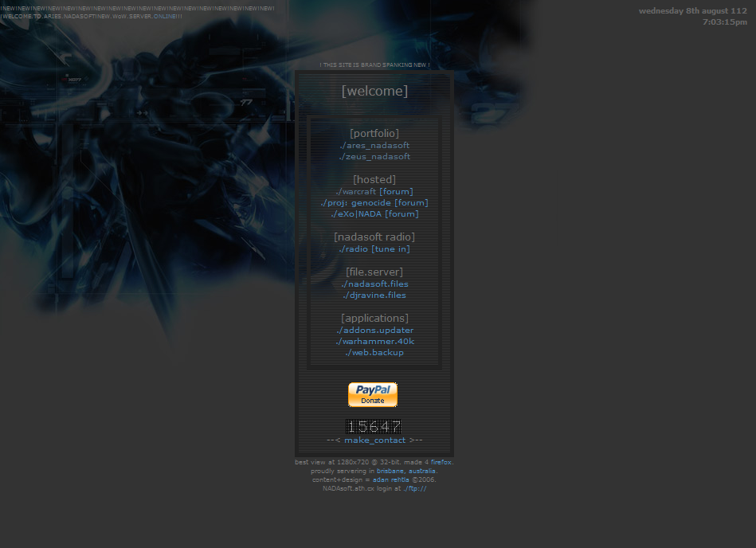Open the eXo|NADA forum link
This screenshot has height=548, width=756.
374,213
